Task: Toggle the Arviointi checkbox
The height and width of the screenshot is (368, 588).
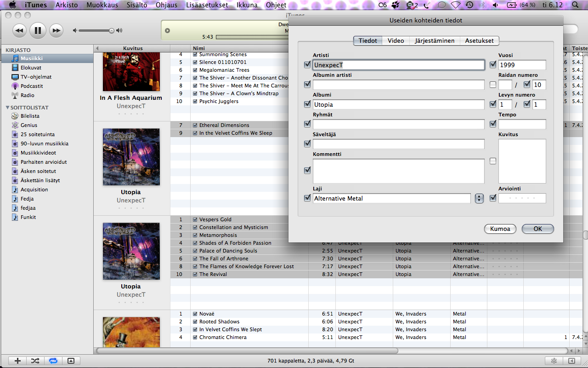Action: [x=493, y=198]
